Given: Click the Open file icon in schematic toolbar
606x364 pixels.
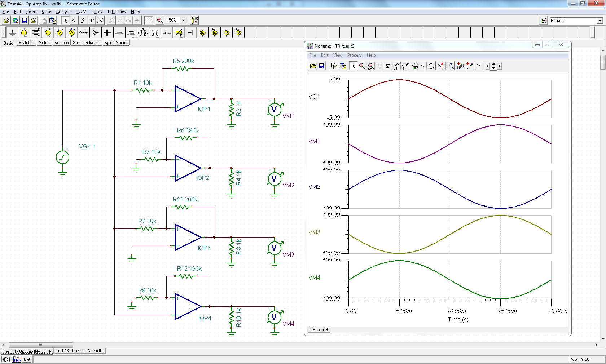Looking at the screenshot, I should (6, 21).
